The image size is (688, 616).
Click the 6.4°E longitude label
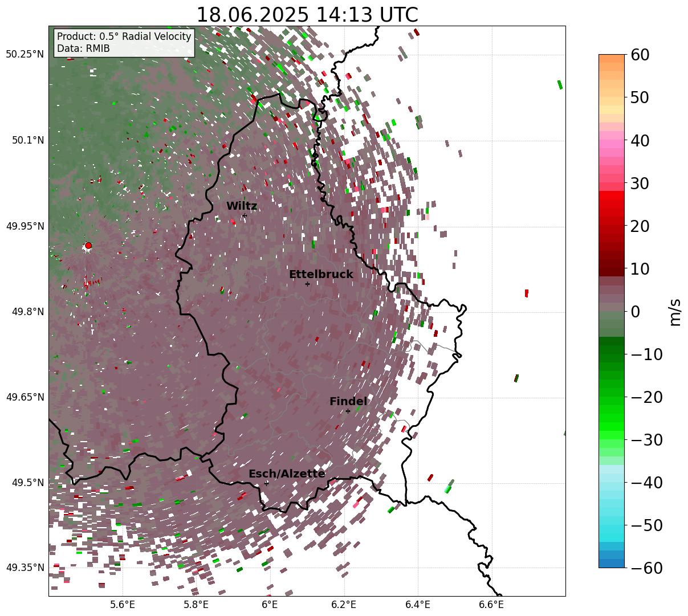(418, 605)
